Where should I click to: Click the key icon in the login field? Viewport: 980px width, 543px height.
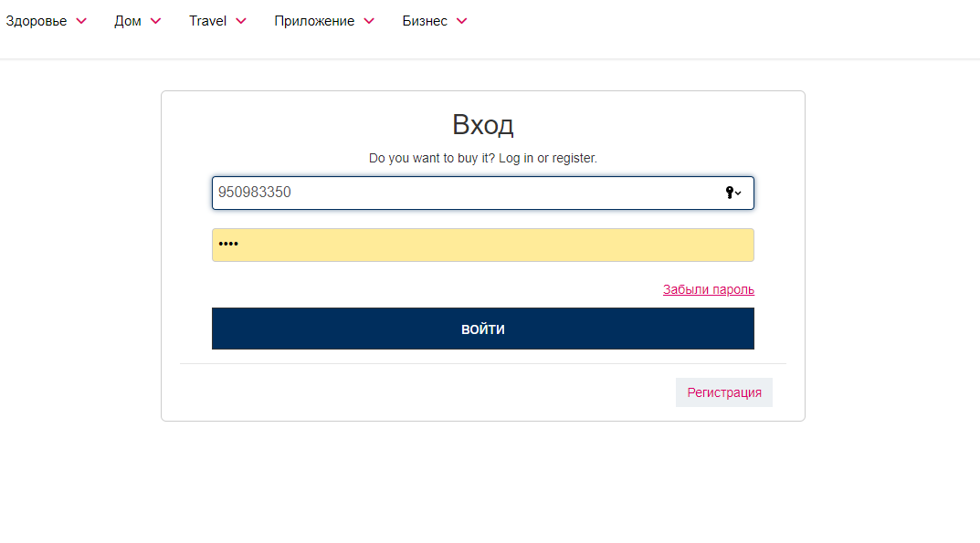(732, 193)
